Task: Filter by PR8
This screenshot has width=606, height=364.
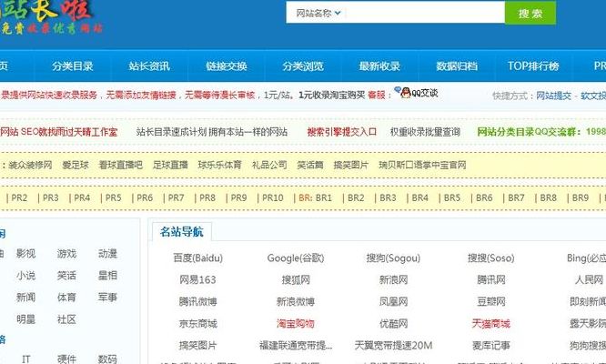Action: coord(207,197)
